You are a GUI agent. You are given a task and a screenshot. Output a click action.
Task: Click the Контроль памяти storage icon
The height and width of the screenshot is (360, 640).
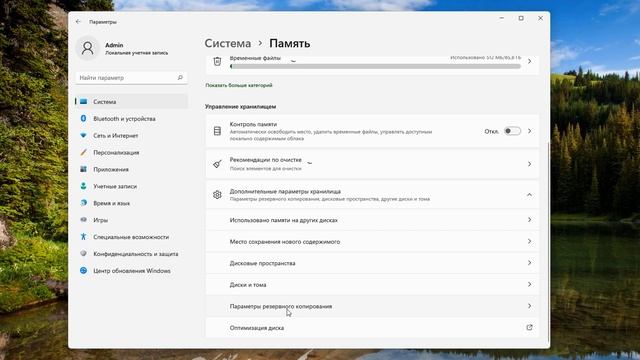pyautogui.click(x=217, y=131)
